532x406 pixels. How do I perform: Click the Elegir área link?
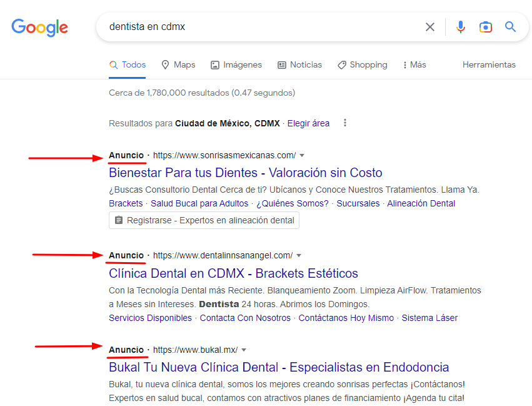pyautogui.click(x=308, y=123)
